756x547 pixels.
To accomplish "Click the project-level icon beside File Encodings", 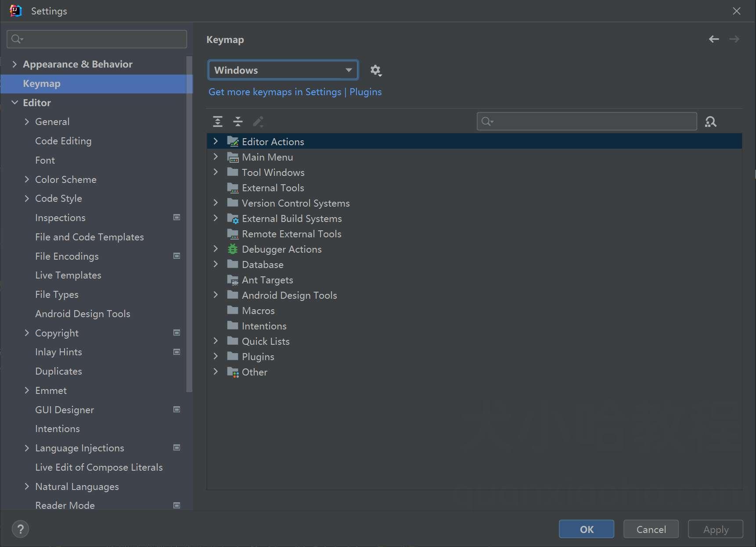I will [177, 256].
